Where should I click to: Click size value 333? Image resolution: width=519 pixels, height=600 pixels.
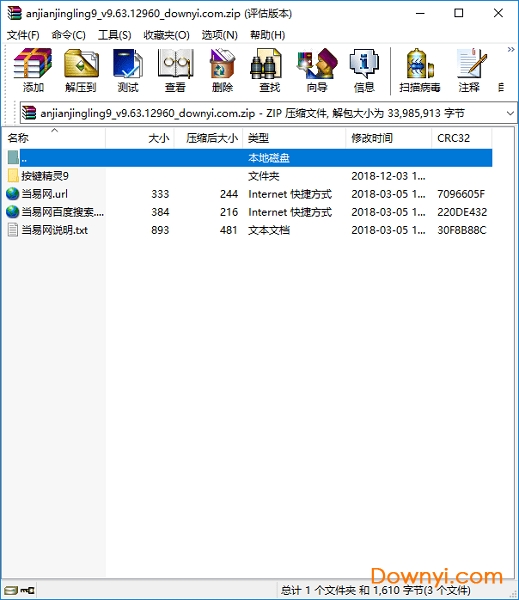pos(160,194)
